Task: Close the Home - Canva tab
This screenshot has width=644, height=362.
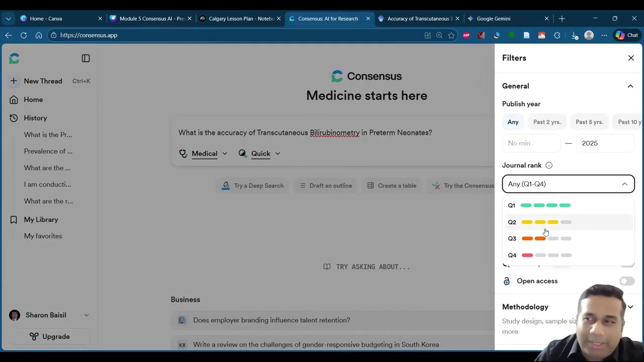Action: tap(100, 19)
